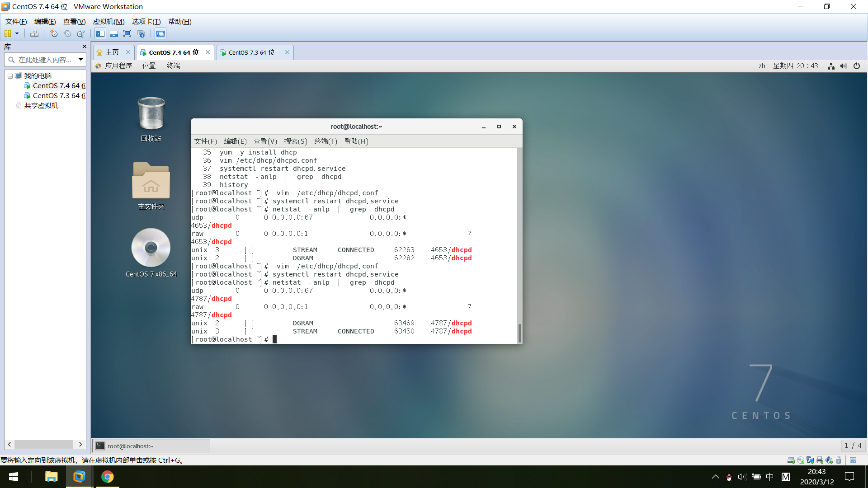Take a snapshot of this virtual machine
The image size is (868, 488).
pos(54,33)
